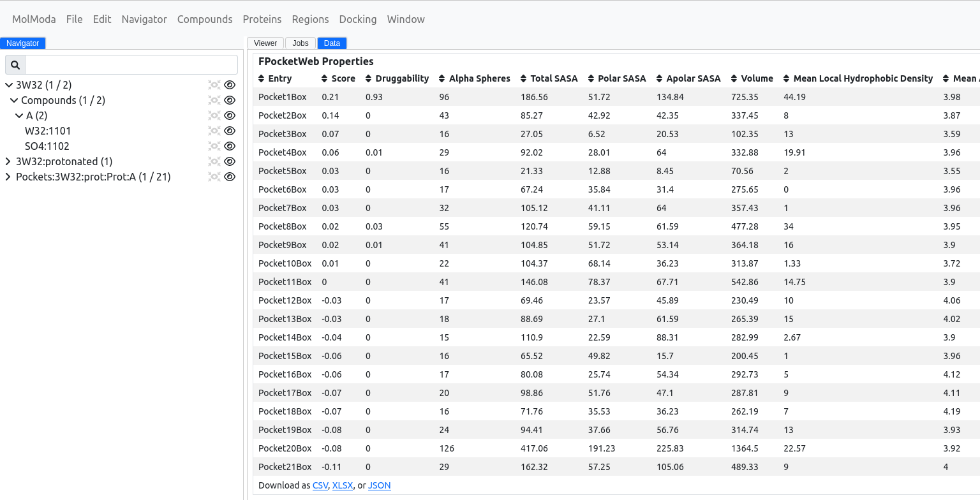Toggle visibility of 3W32 top-level entry
This screenshot has height=500, width=980.
pos(230,85)
